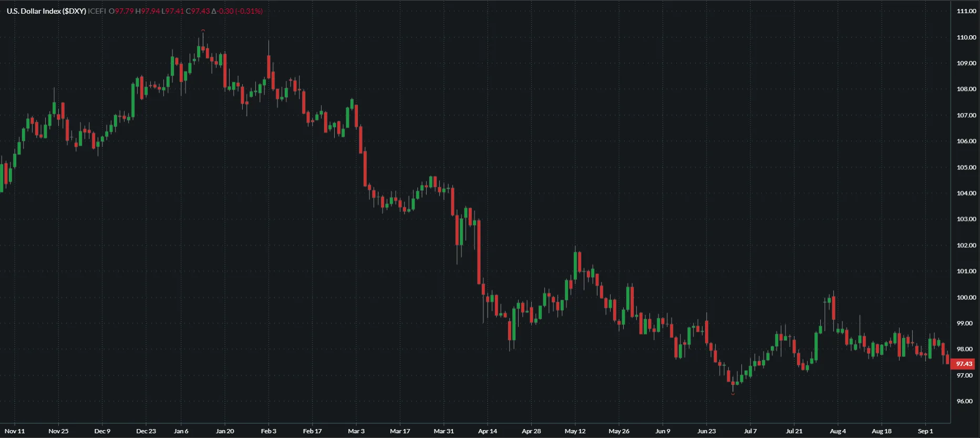The image size is (980, 438).
Task: Select the May 12 date axis label
Action: click(x=575, y=431)
